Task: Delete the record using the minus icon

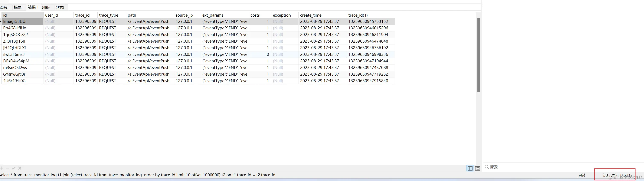Action: 7,168
